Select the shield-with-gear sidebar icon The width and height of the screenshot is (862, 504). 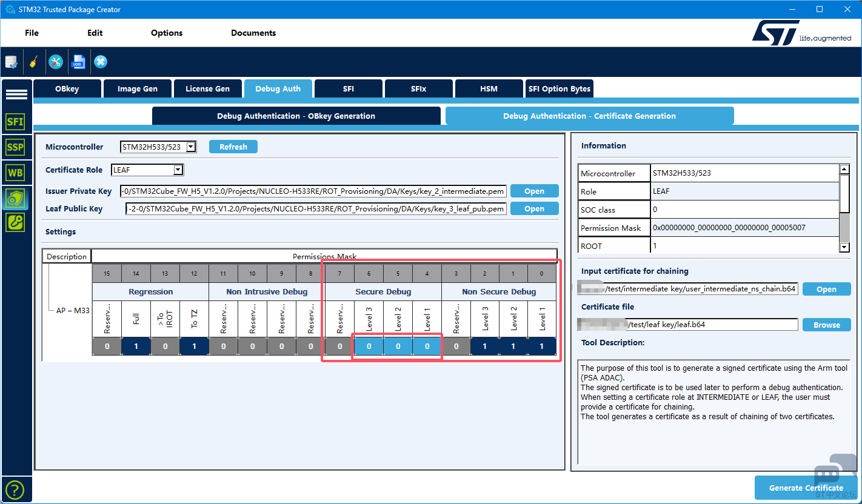click(15, 197)
